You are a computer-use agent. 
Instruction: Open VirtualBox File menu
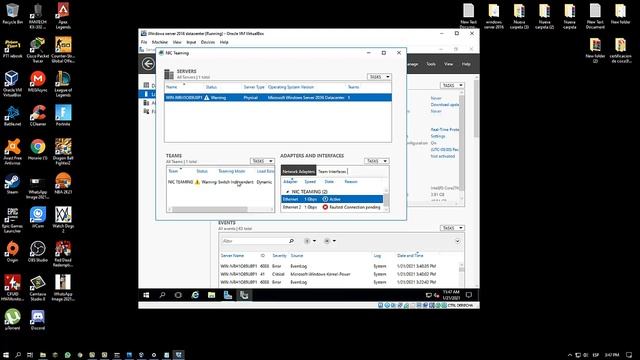(144, 42)
